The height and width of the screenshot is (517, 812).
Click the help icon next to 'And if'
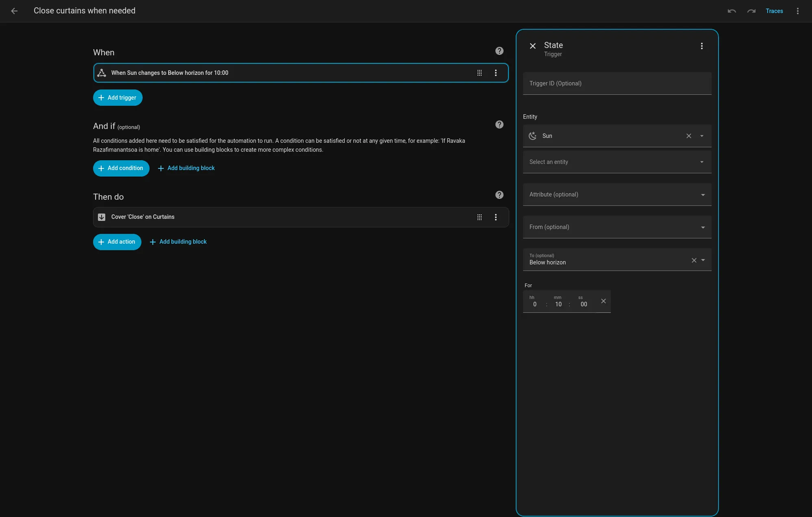(499, 124)
